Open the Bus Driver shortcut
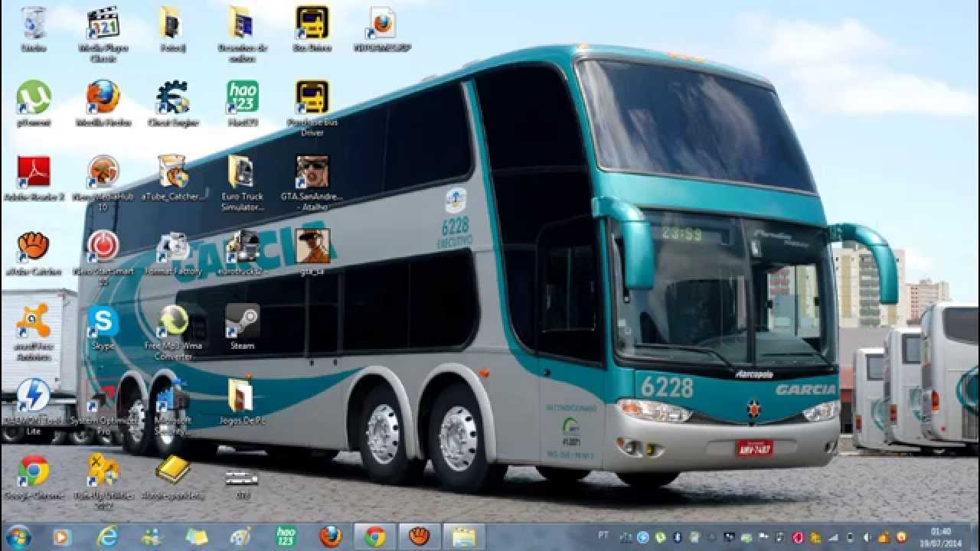The width and height of the screenshot is (980, 551). 312,29
